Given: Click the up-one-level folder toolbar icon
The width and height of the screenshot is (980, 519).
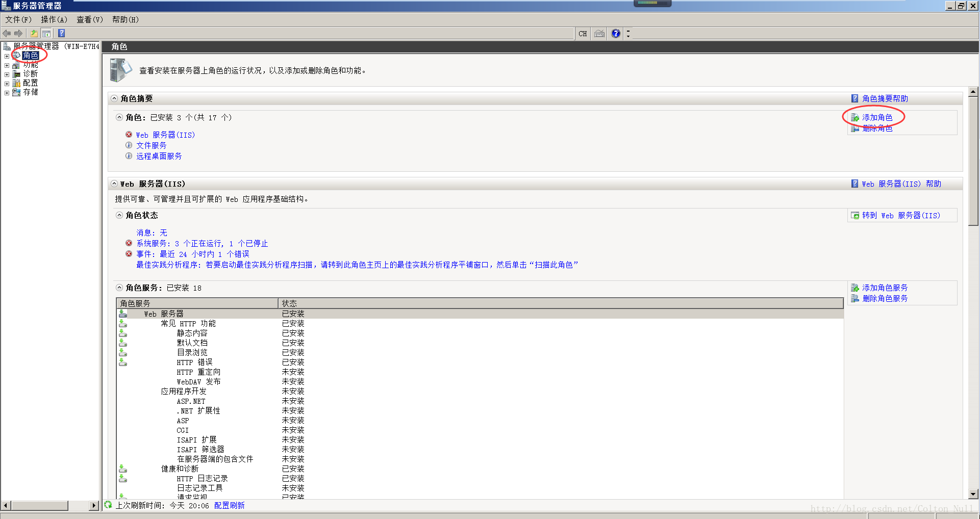Looking at the screenshot, I should point(34,34).
